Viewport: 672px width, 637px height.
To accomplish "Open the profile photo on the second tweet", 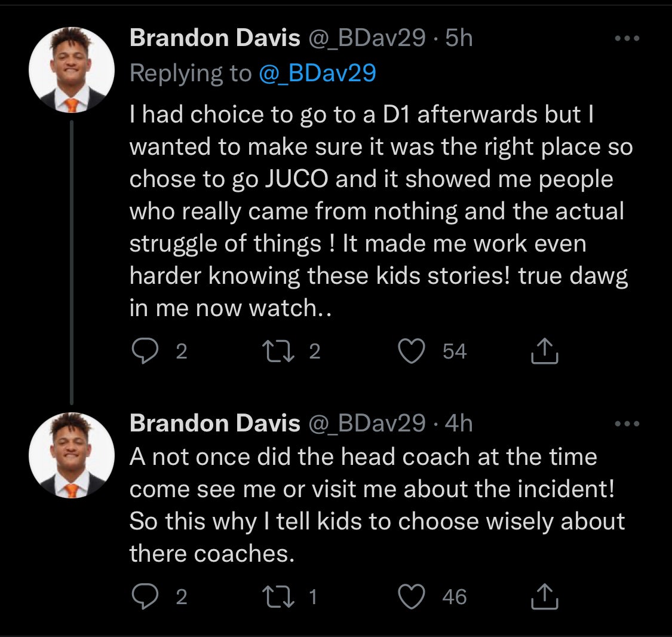I will pyautogui.click(x=72, y=455).
